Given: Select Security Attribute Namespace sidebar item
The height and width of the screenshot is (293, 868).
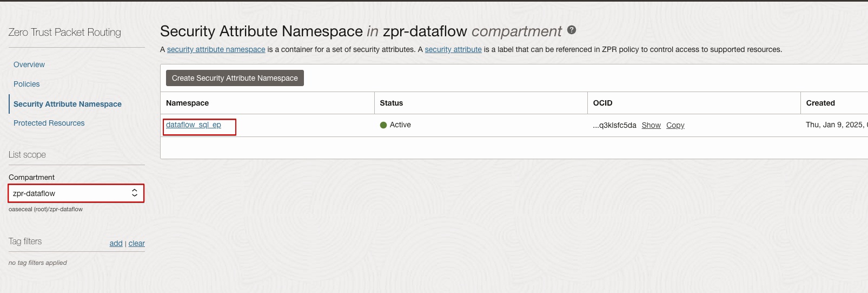Looking at the screenshot, I should click(67, 104).
